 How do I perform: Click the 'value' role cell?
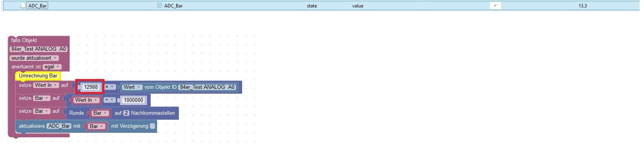(358, 6)
